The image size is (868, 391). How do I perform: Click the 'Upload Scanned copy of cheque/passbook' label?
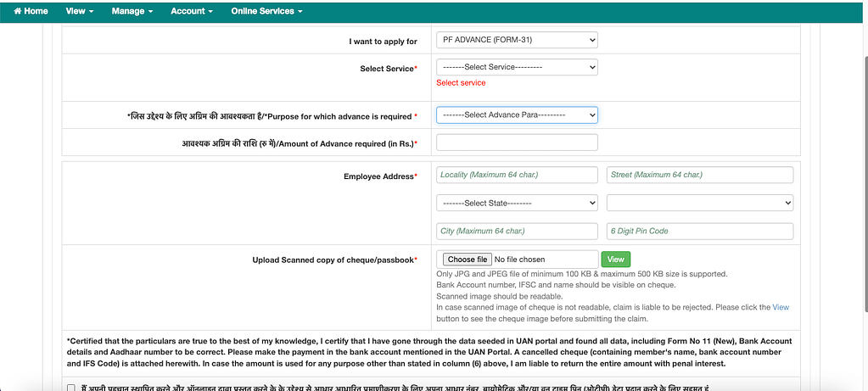coord(335,260)
